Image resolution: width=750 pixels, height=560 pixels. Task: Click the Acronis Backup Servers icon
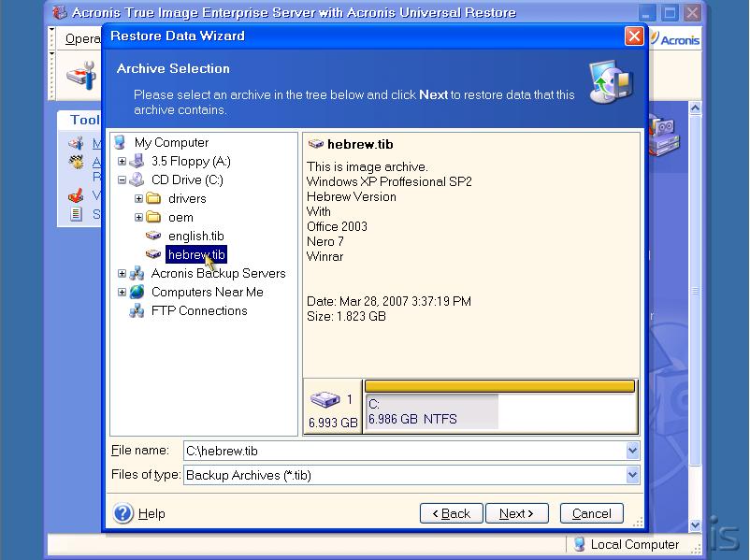pos(137,273)
